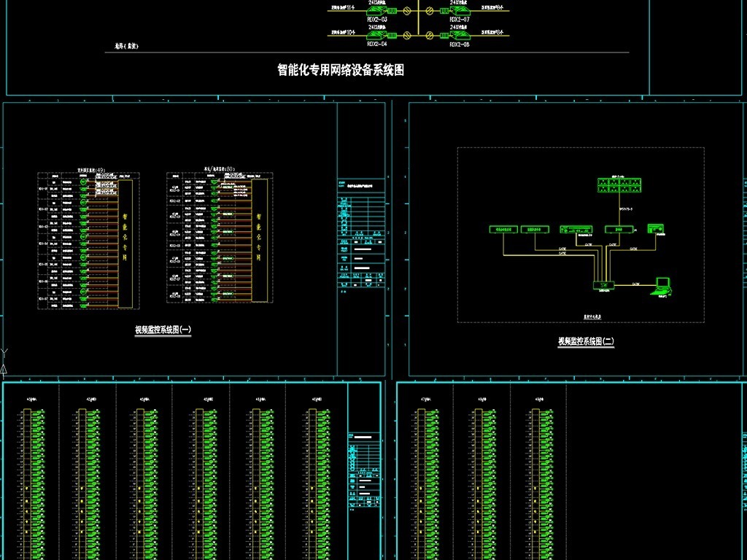Click the camera list header labeled (49)
Viewport: 747px width, 560px height.
pyautogui.click(x=93, y=171)
